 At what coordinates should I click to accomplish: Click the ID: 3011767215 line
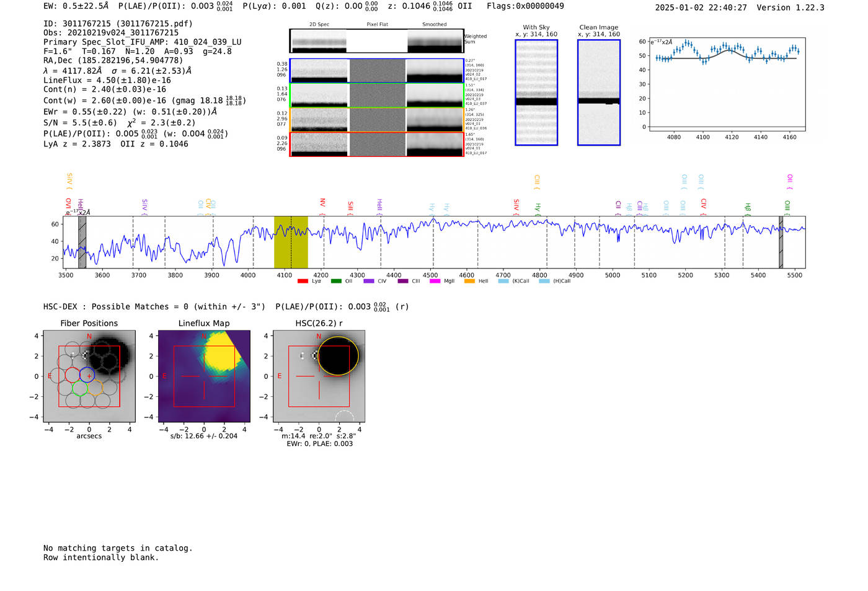click(x=118, y=24)
